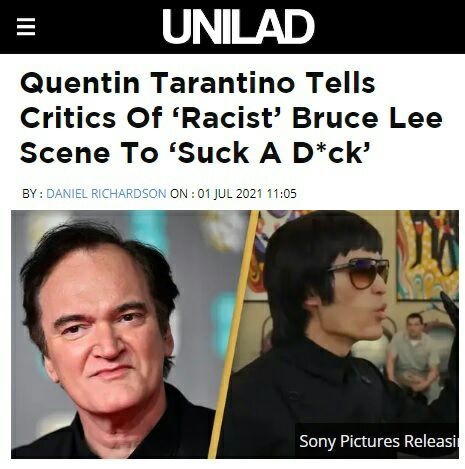Click the black header bar
This screenshot has height=469, width=465.
[232, 27]
